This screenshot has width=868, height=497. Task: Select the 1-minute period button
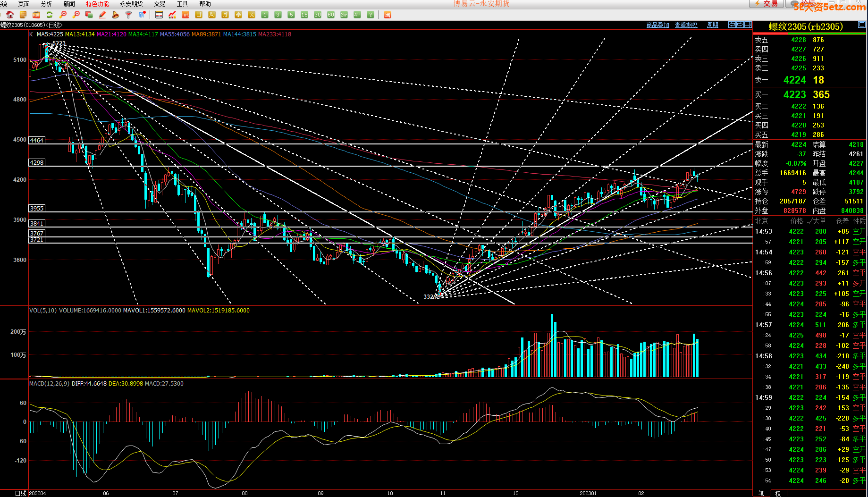click(x=265, y=15)
